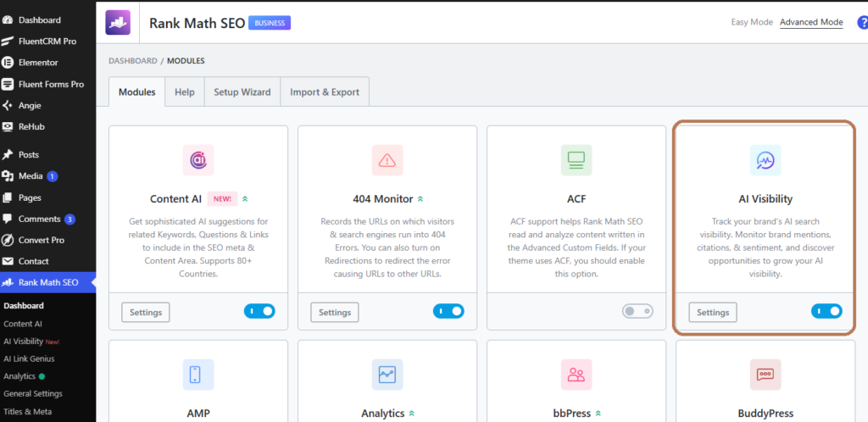Click the Elementor sidebar icon
Image resolution: width=868 pixels, height=422 pixels.
point(8,63)
